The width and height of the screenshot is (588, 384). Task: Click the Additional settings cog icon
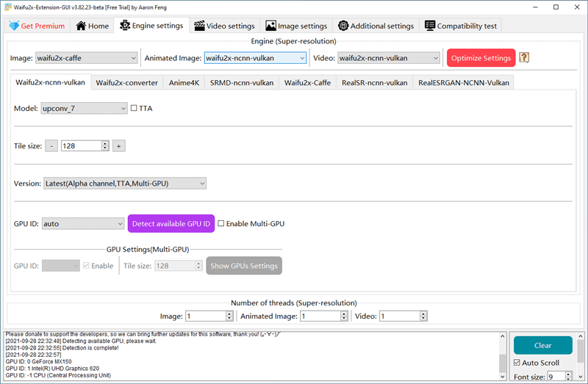click(343, 26)
